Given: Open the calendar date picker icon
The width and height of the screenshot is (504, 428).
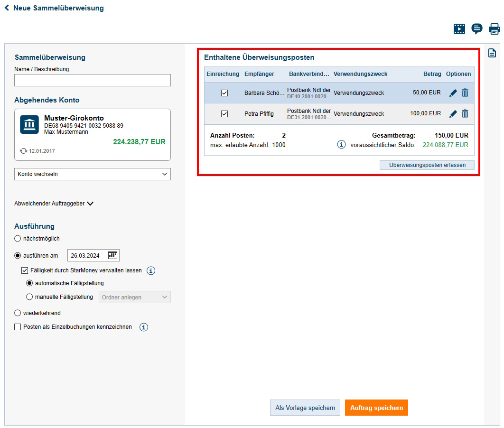Looking at the screenshot, I should click(x=112, y=255).
